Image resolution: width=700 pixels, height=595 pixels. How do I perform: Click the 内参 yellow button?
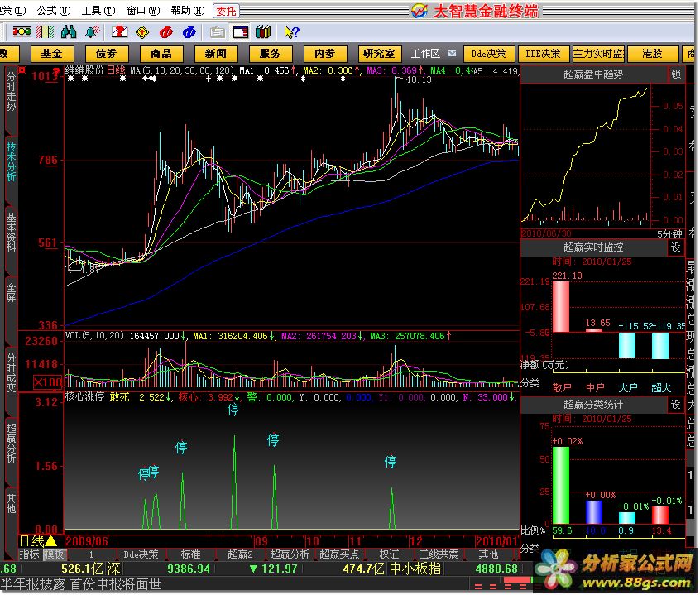(325, 54)
